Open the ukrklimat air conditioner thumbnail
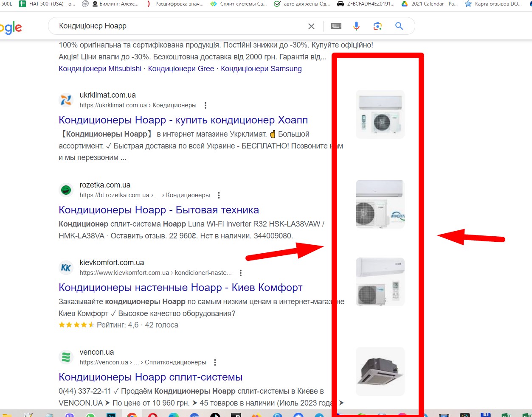This screenshot has width=532, height=417. coord(380,114)
